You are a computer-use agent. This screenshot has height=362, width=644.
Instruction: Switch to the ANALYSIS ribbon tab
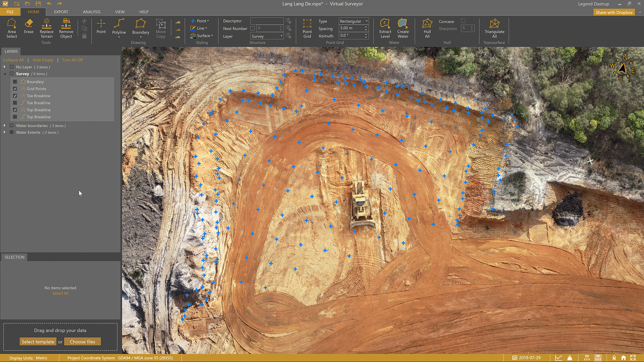pyautogui.click(x=92, y=12)
